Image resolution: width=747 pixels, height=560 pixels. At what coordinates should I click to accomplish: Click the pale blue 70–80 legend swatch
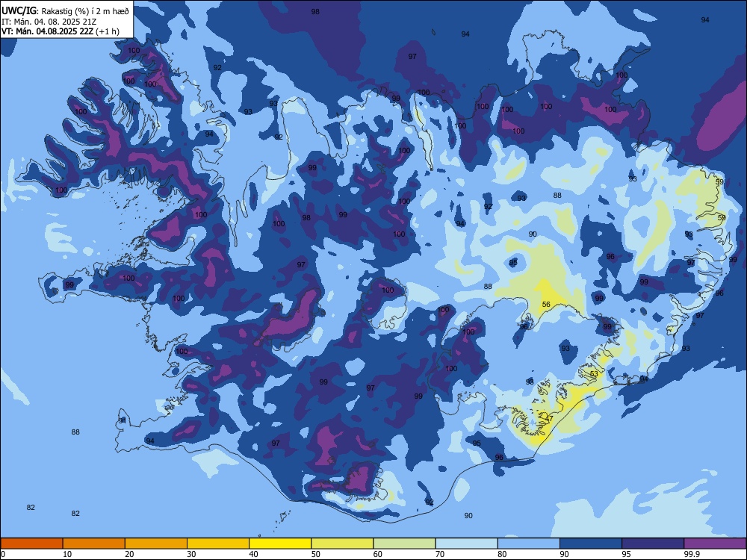click(x=466, y=544)
